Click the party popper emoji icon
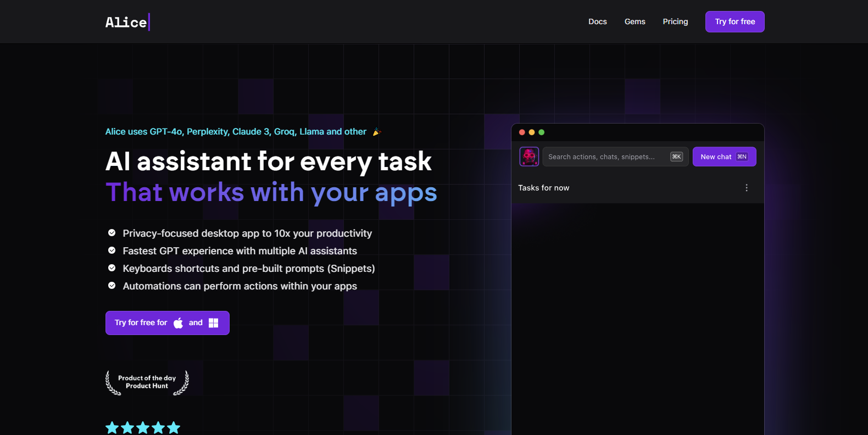This screenshot has height=435, width=868. (x=377, y=132)
